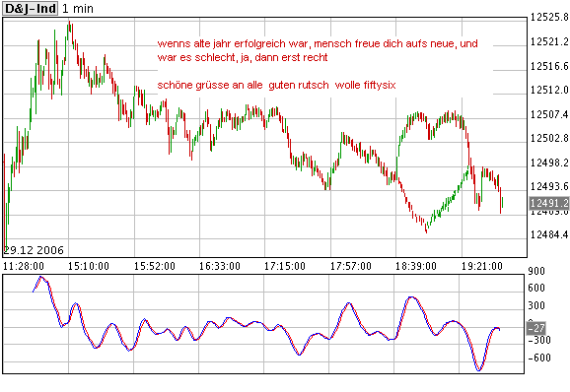Click the 15:10:00 time label
570x392 pixels.
[89, 266]
